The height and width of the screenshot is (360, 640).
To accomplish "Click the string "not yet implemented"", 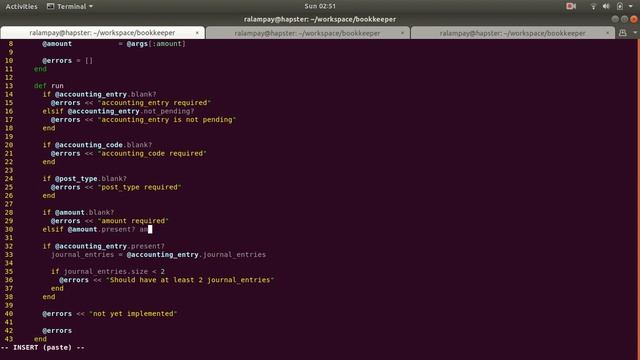I will (x=133, y=314).
